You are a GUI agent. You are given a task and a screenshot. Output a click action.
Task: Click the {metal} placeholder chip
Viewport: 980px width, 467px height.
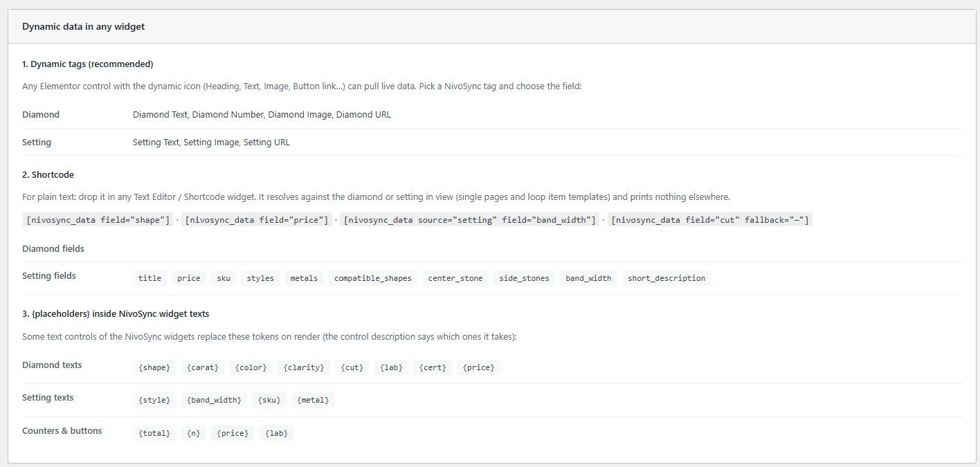(x=314, y=400)
